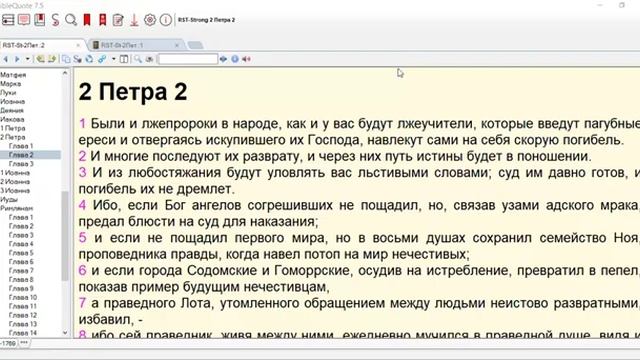Open Глава 3 under 2 Петра
This screenshot has height=360, width=640.
21,164
